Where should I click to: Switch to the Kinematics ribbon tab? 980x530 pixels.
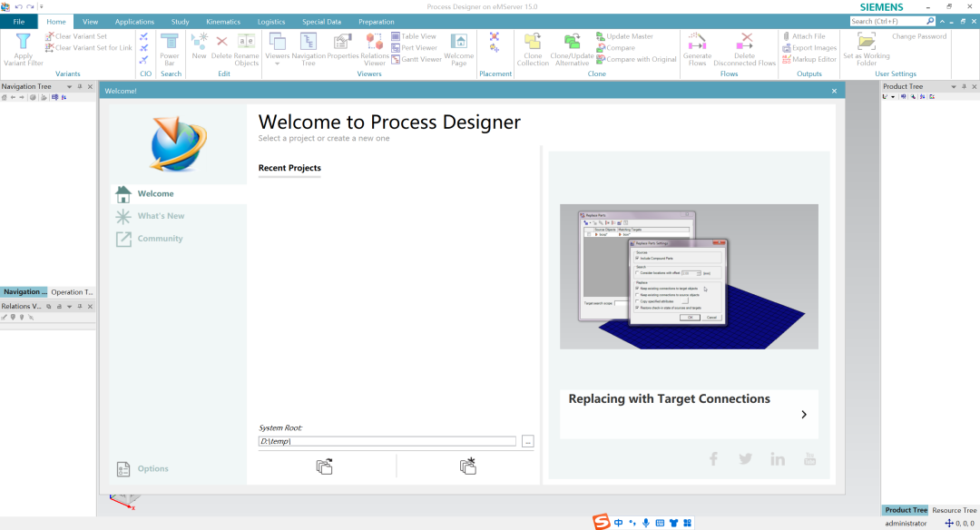point(223,21)
